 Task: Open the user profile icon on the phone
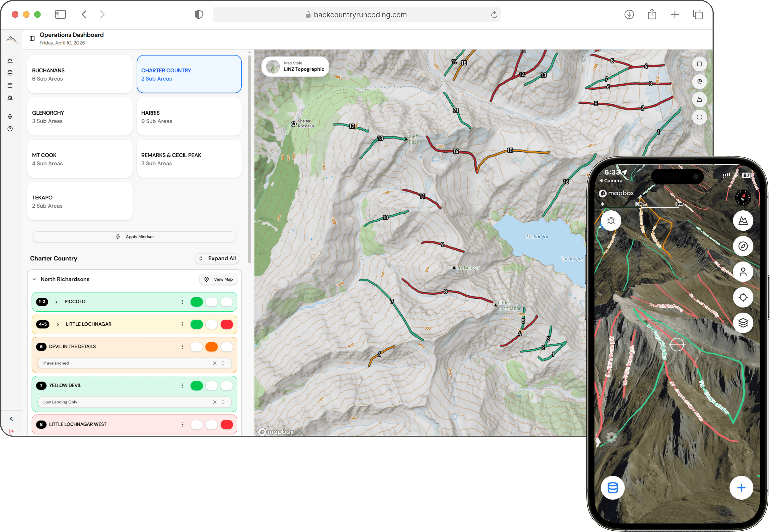[x=743, y=272]
